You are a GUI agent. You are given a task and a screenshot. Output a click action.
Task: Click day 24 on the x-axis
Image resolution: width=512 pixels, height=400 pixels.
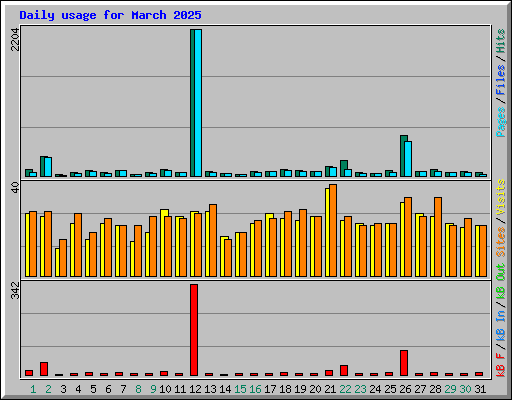pyautogui.click(x=375, y=389)
